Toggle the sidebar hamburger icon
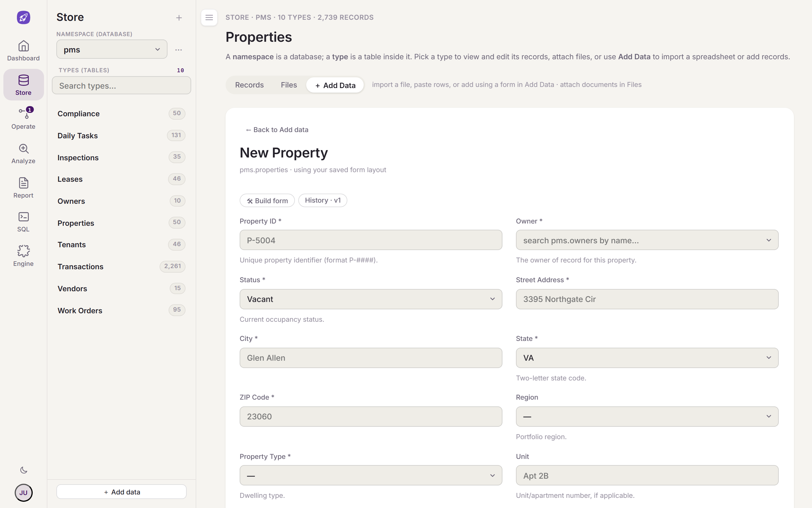 (x=209, y=17)
